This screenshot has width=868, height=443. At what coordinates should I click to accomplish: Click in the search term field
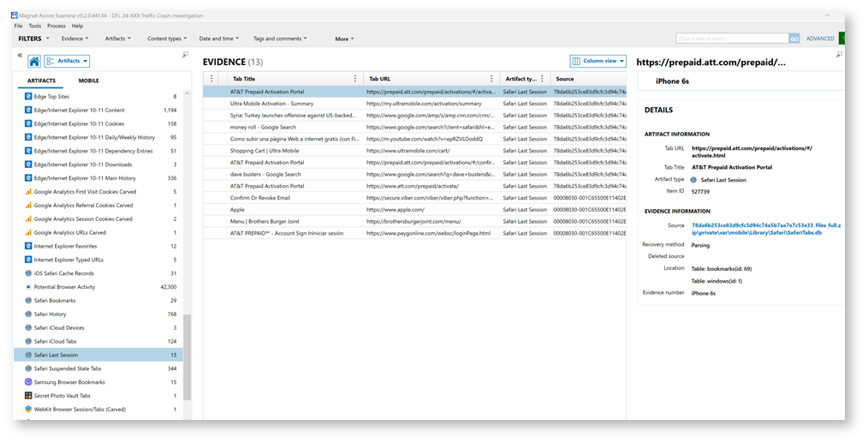[x=733, y=39]
